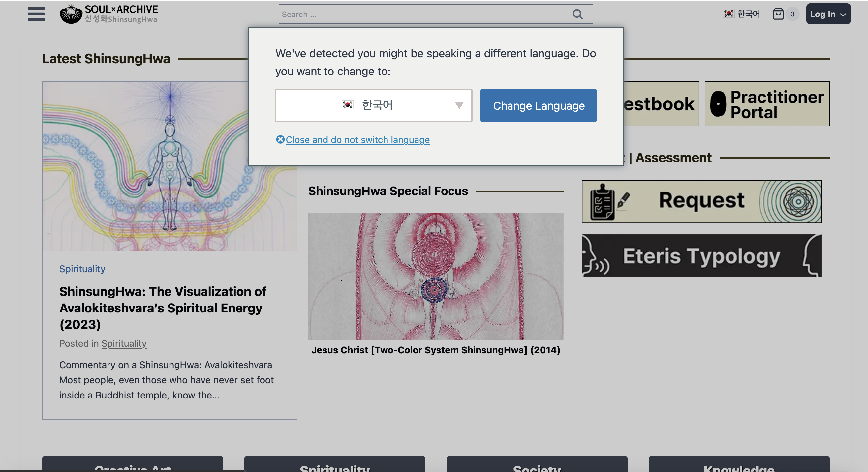Click into the Search input field
868x472 pixels.
pyautogui.click(x=421, y=14)
